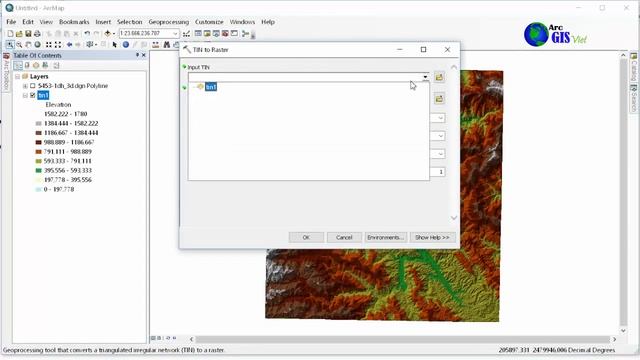Activate the Identify tool

(126, 44)
